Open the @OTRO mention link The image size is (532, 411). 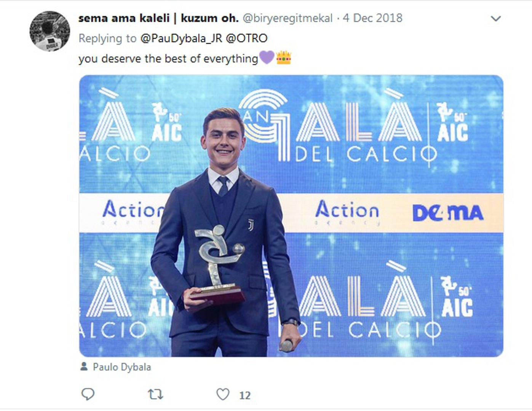coord(247,38)
